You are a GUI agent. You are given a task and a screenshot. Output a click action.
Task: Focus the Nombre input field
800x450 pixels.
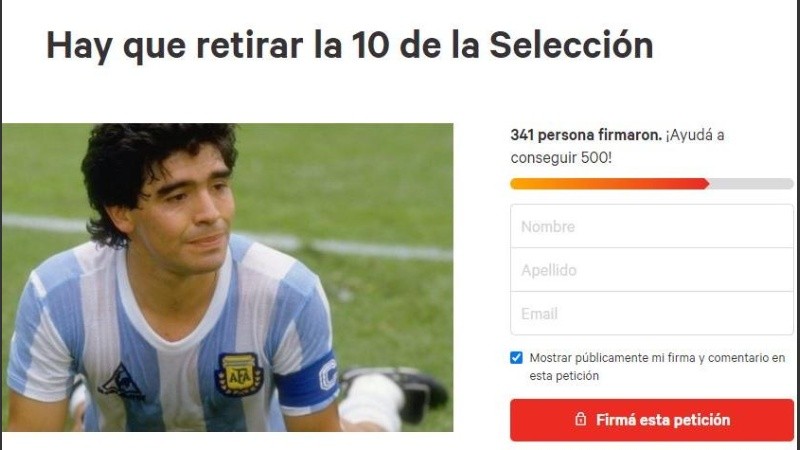click(x=652, y=226)
